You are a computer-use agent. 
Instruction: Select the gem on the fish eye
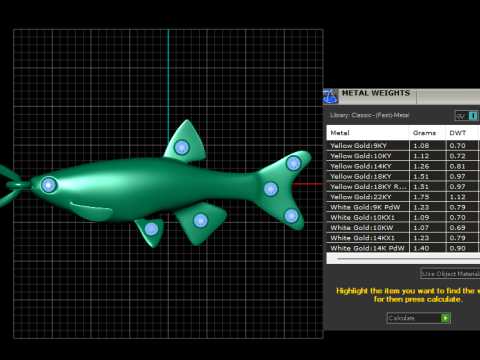point(49,185)
